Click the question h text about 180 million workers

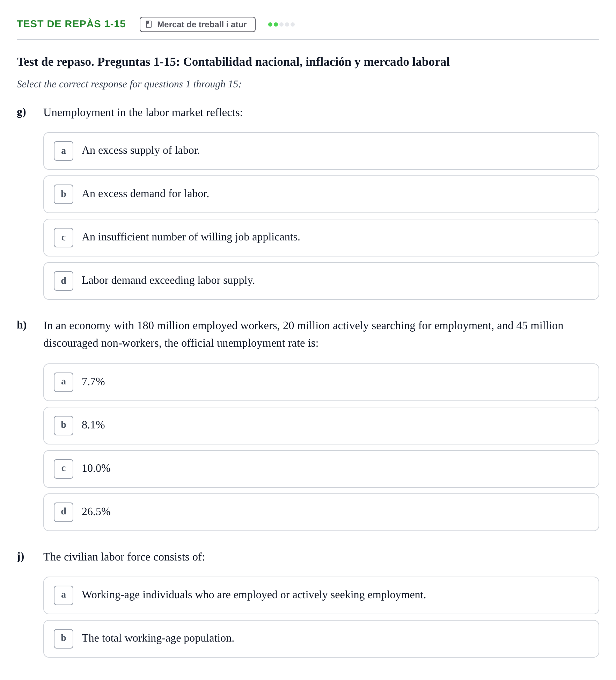(x=303, y=334)
